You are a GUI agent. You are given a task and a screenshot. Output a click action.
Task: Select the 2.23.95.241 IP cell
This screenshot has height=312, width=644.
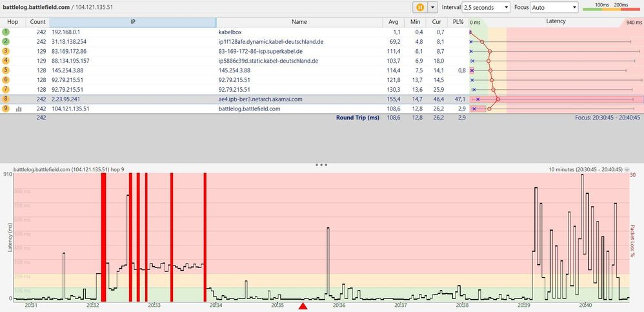click(x=66, y=99)
